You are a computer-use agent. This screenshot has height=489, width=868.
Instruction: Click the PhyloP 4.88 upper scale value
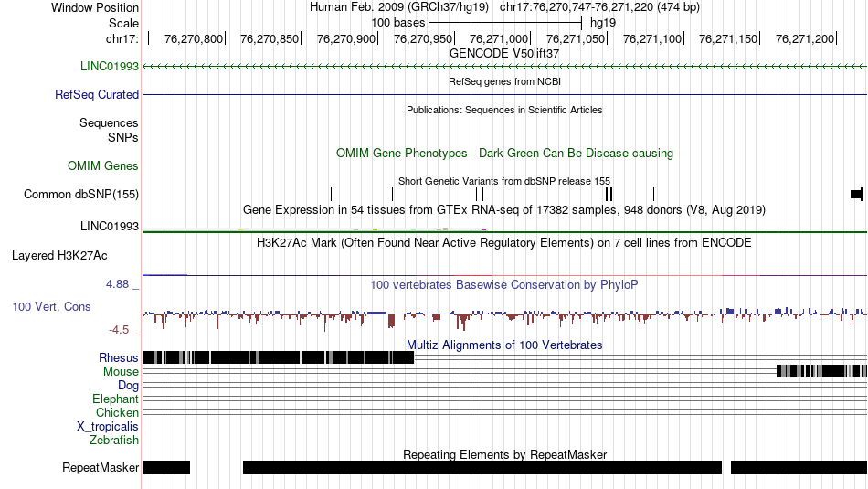[x=117, y=284]
